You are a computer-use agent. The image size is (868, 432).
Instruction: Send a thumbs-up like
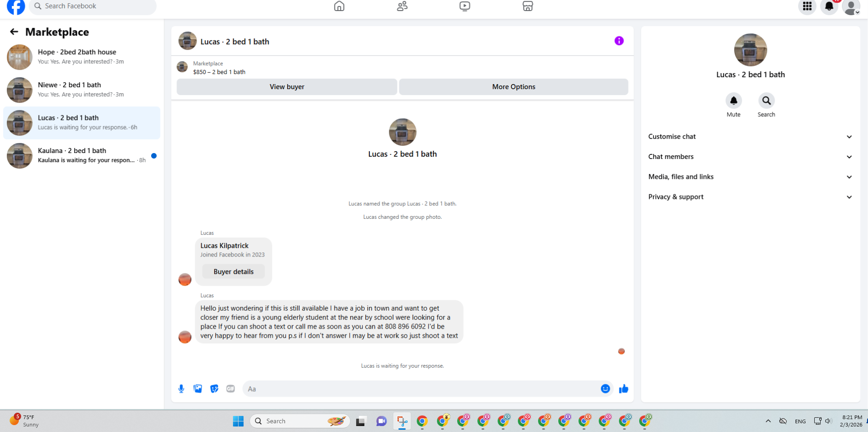click(x=624, y=389)
